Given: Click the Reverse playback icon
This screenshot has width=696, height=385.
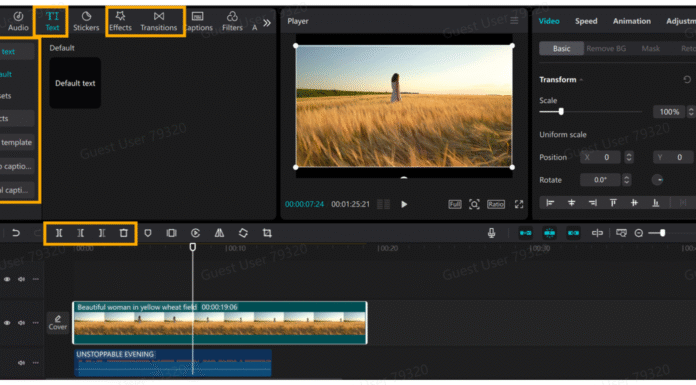Looking at the screenshot, I should [x=195, y=233].
